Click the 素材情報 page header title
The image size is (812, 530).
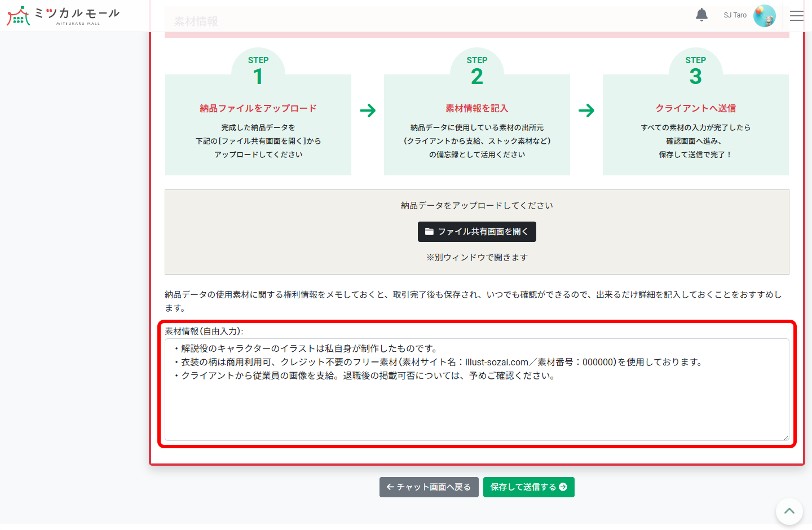click(196, 20)
